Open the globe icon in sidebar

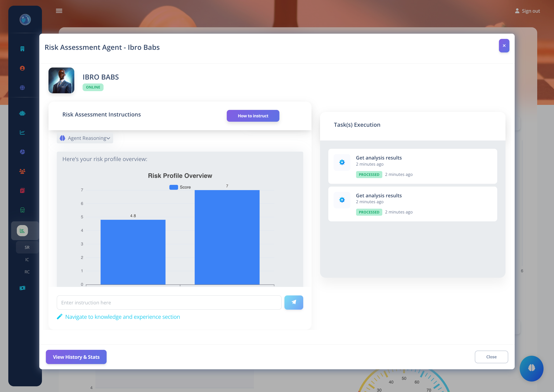pyautogui.click(x=22, y=88)
